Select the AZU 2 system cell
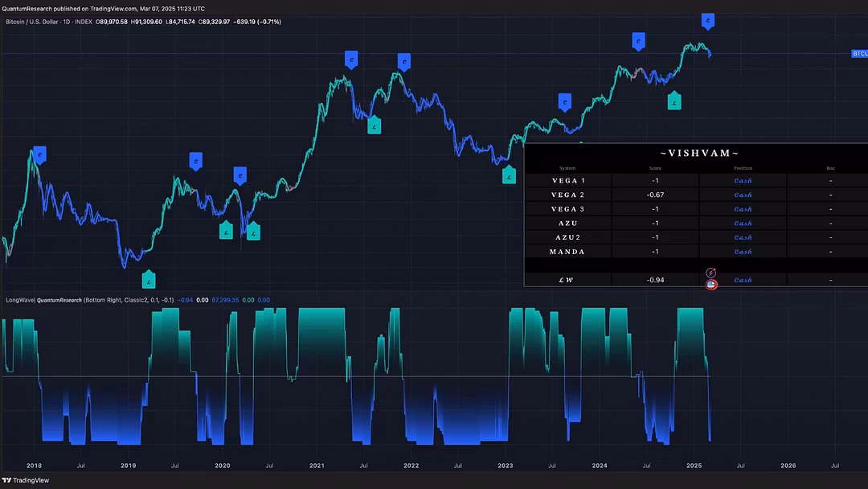Viewport: 868px width, 489px height. tap(568, 237)
